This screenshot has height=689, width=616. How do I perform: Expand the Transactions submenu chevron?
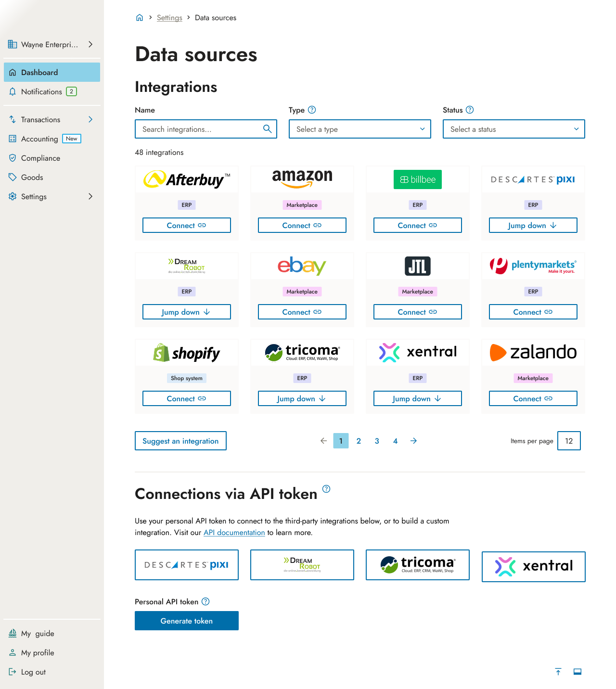pos(90,119)
